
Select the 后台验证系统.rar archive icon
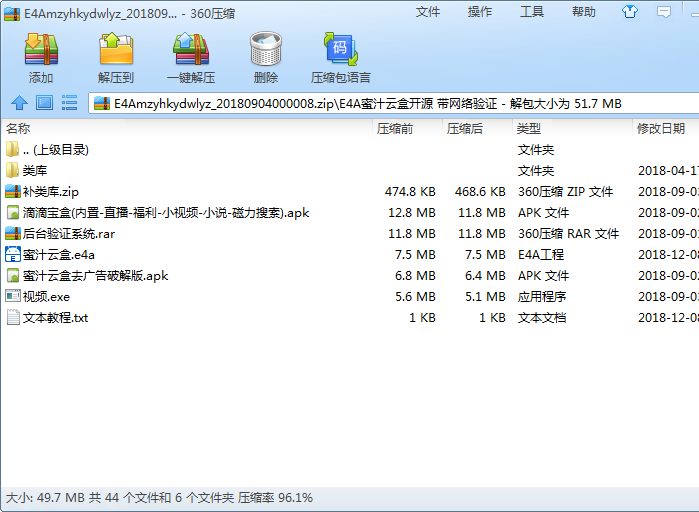pos(13,233)
